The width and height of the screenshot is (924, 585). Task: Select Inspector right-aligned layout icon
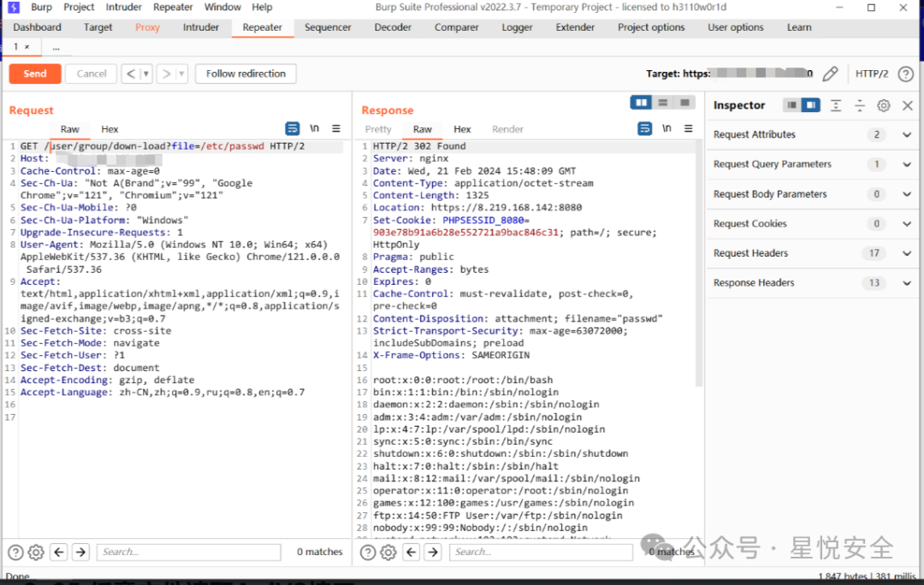pyautogui.click(x=811, y=105)
